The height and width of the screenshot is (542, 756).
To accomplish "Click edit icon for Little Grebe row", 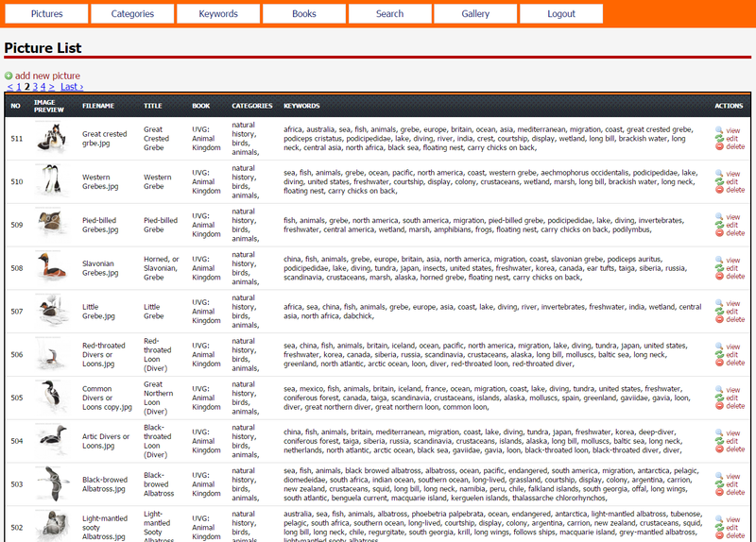I will pos(719,312).
